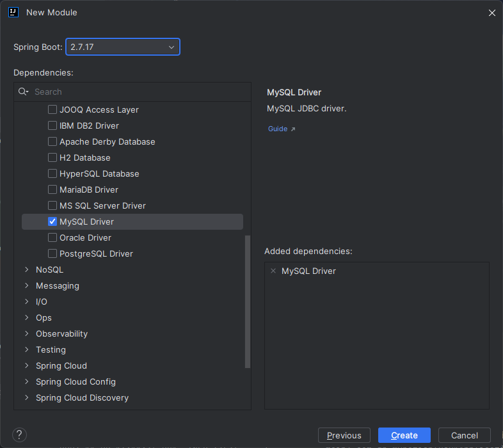This screenshot has width=503, height=448.
Task: Enable the MariaDB Driver checkbox
Action: pyautogui.click(x=52, y=189)
